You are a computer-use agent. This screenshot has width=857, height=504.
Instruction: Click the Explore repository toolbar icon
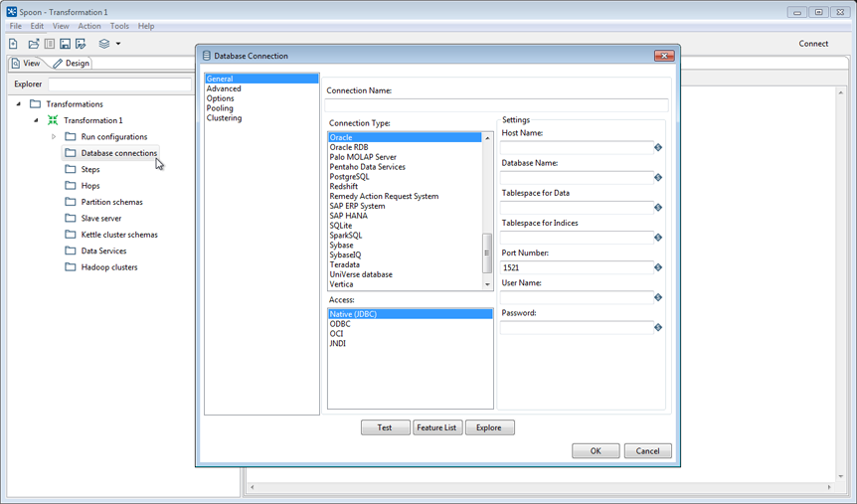[x=49, y=44]
